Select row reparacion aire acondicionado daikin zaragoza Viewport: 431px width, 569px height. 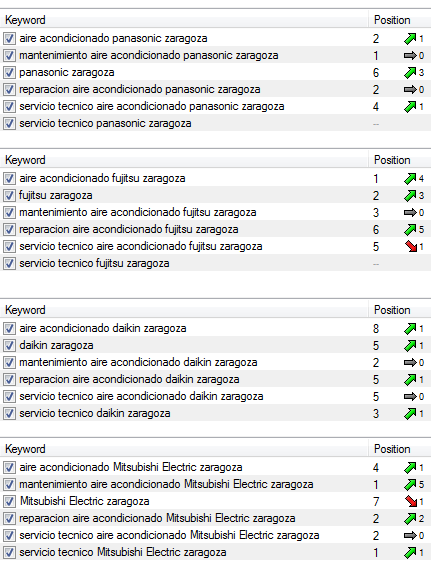tap(216, 379)
